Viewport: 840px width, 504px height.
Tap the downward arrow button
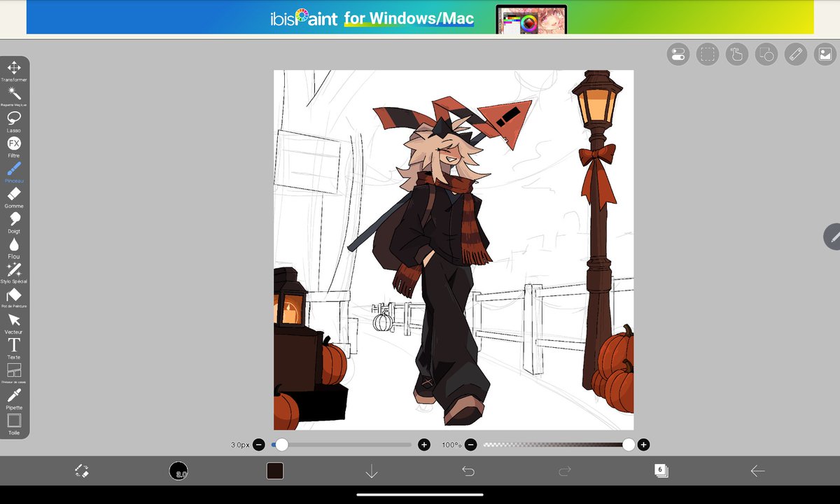click(x=372, y=471)
